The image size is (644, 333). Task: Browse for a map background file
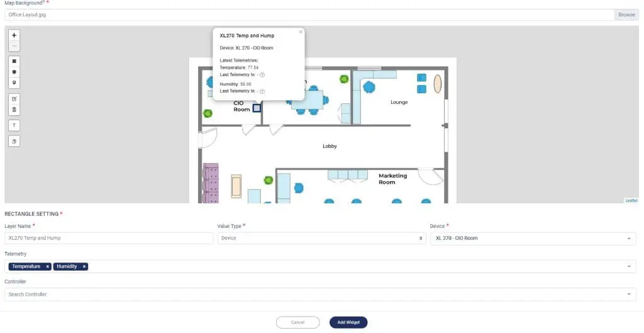click(626, 14)
